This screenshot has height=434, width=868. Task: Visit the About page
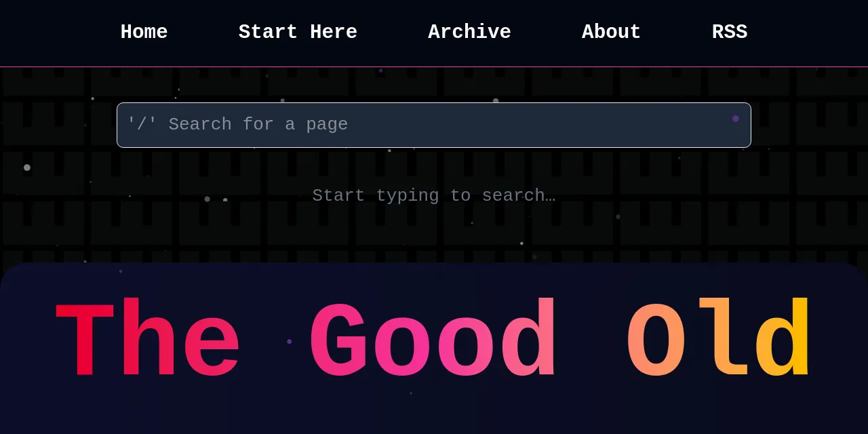tap(611, 32)
